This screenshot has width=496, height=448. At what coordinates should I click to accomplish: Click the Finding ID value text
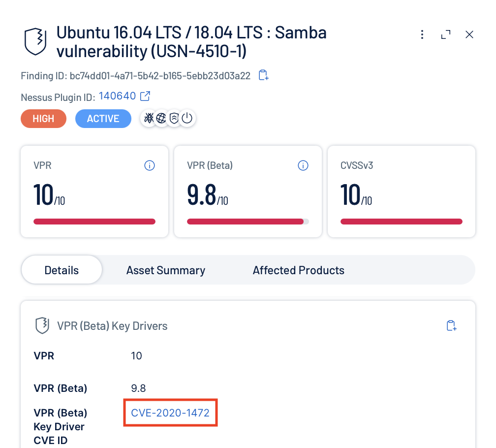(160, 76)
